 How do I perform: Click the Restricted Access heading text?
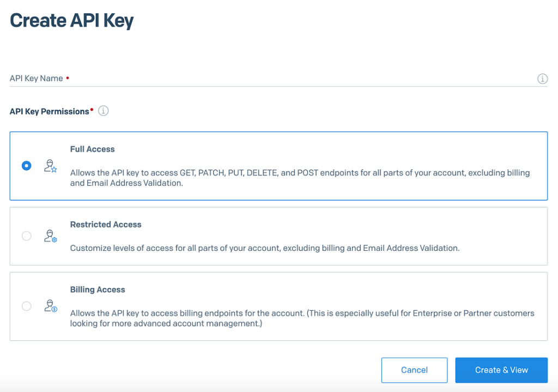[106, 224]
